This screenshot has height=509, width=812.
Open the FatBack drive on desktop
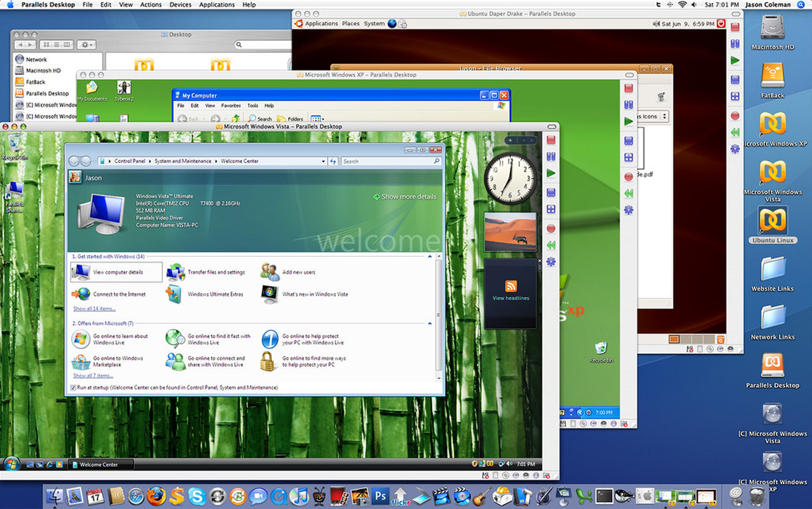772,79
